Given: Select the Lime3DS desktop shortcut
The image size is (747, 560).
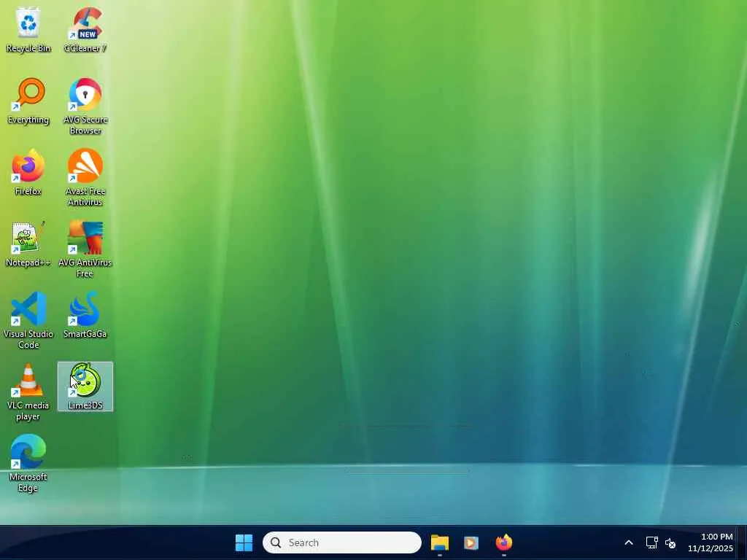Looking at the screenshot, I should pyautogui.click(x=85, y=386).
